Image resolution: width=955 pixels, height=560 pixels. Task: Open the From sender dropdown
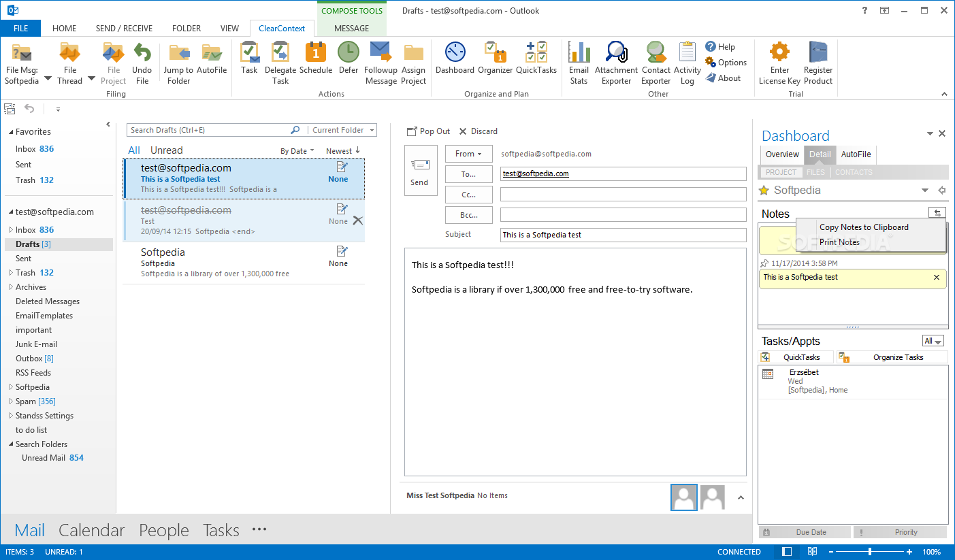tap(468, 154)
